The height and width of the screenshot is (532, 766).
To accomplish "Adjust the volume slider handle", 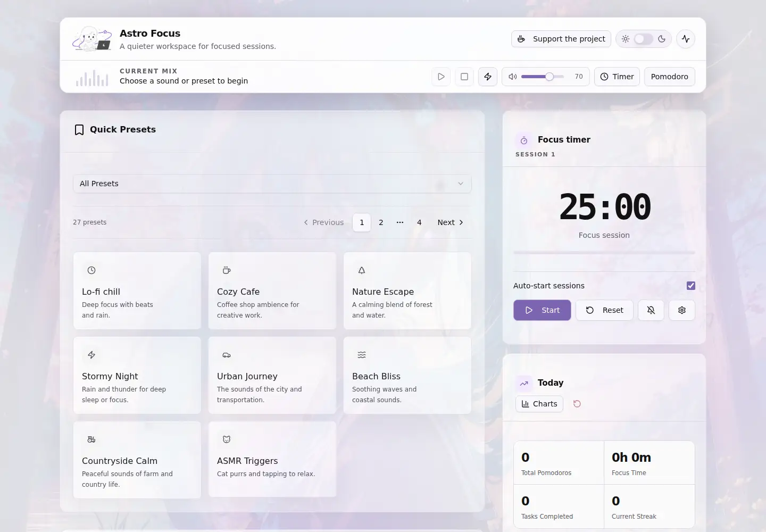I will (x=549, y=77).
